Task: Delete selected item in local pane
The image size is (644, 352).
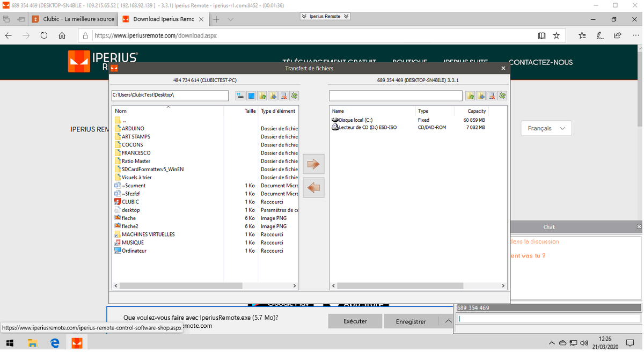Action: (x=283, y=96)
